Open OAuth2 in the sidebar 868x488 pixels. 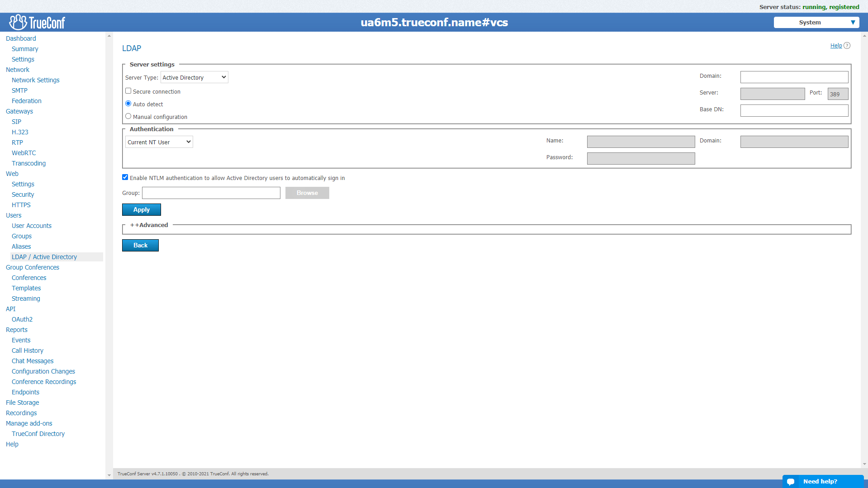(22, 319)
